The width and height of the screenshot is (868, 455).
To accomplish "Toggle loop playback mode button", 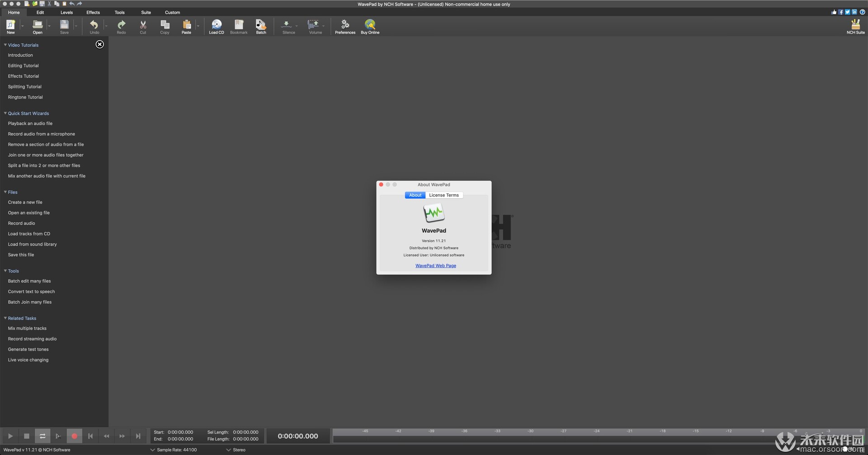I will point(42,436).
